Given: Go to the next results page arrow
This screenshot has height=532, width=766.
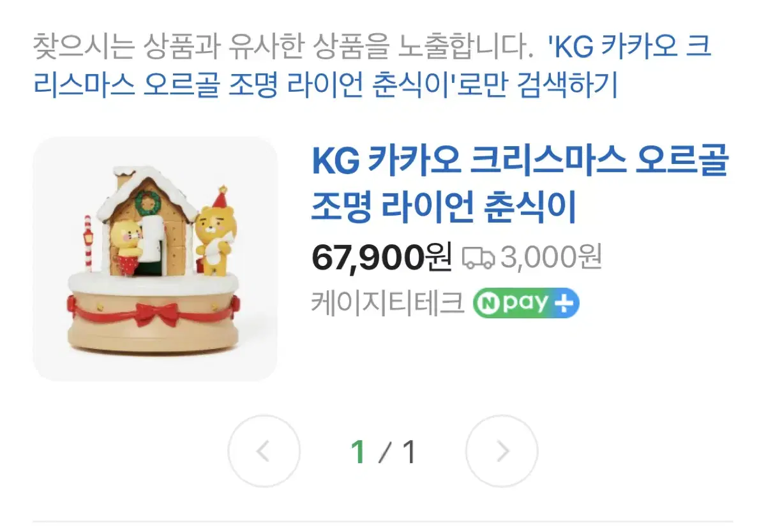Looking at the screenshot, I should coord(502,452).
